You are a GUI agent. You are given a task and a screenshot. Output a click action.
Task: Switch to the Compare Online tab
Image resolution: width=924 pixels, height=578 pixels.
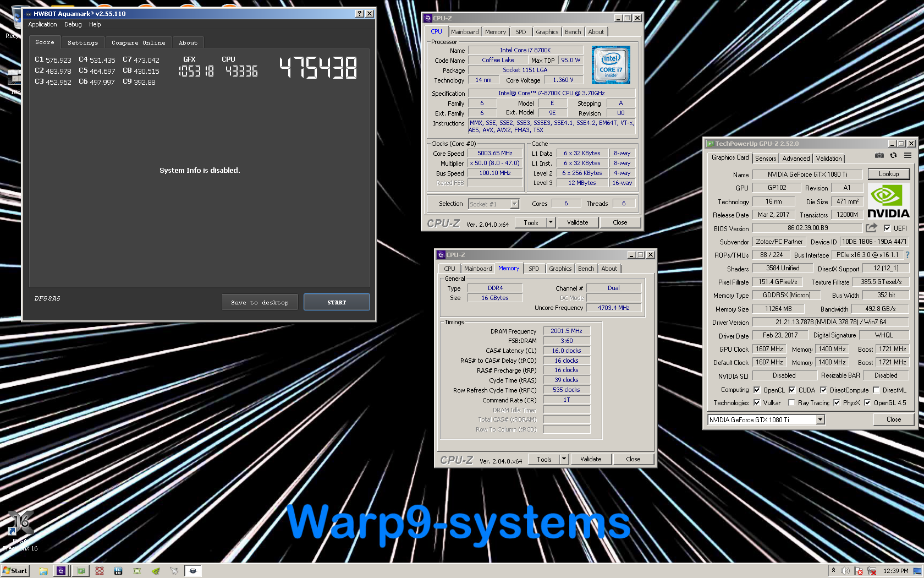139,42
